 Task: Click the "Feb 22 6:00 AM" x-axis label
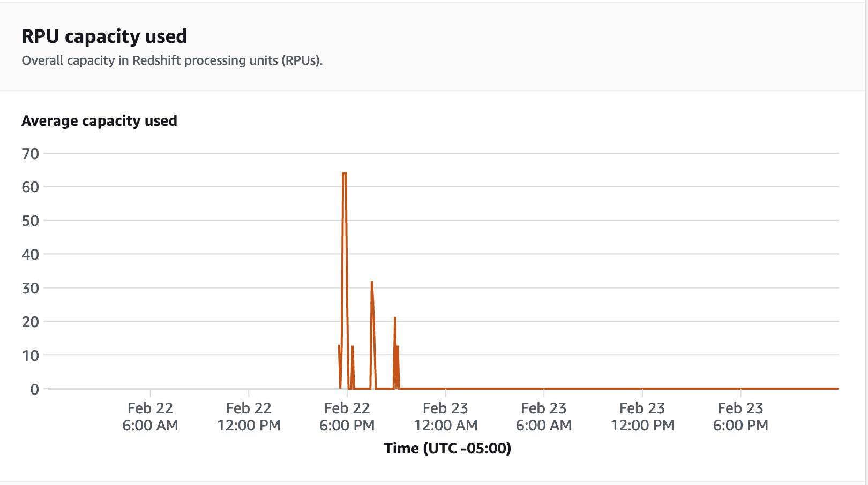151,416
